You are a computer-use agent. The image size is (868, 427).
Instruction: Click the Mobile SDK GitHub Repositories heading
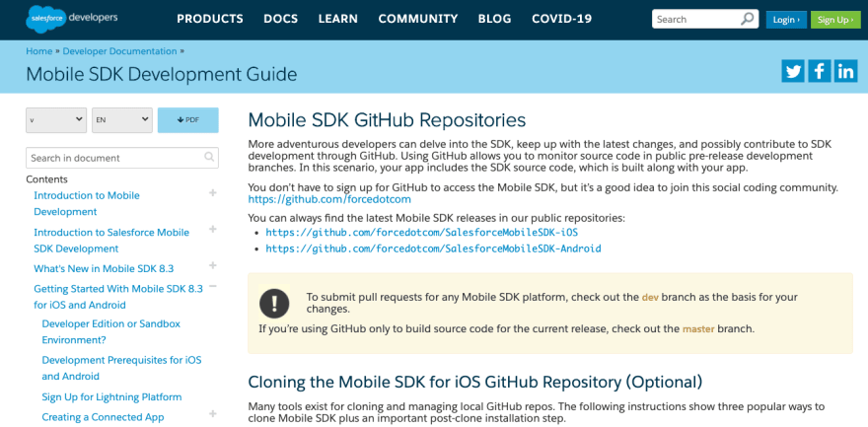[387, 120]
